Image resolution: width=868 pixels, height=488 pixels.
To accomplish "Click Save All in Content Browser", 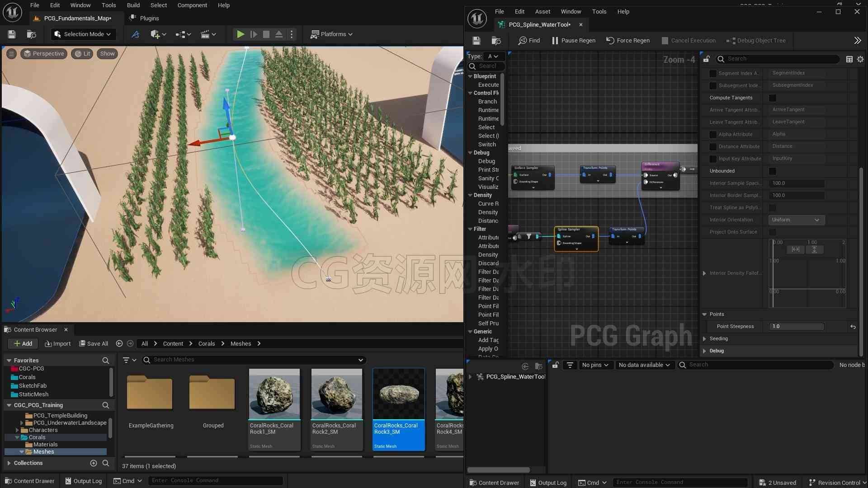I will click(94, 344).
